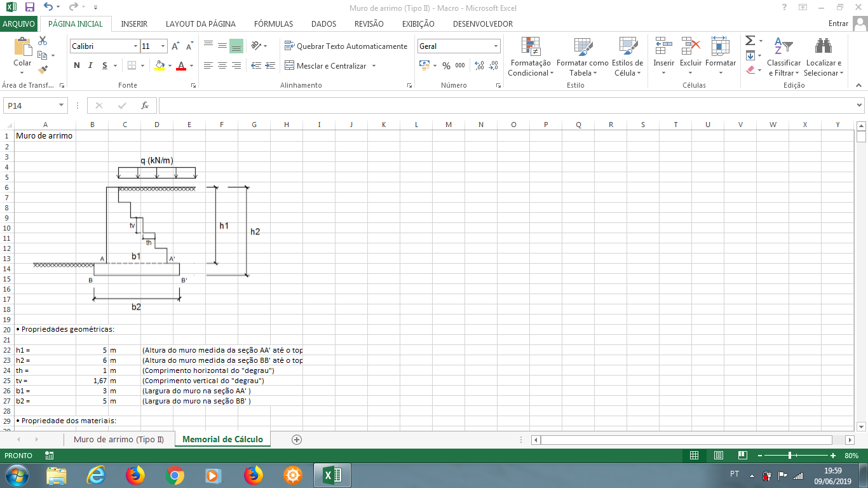Switch to the FÓRMULAS tab
Viewport: 868px width, 488px height.
click(x=274, y=24)
